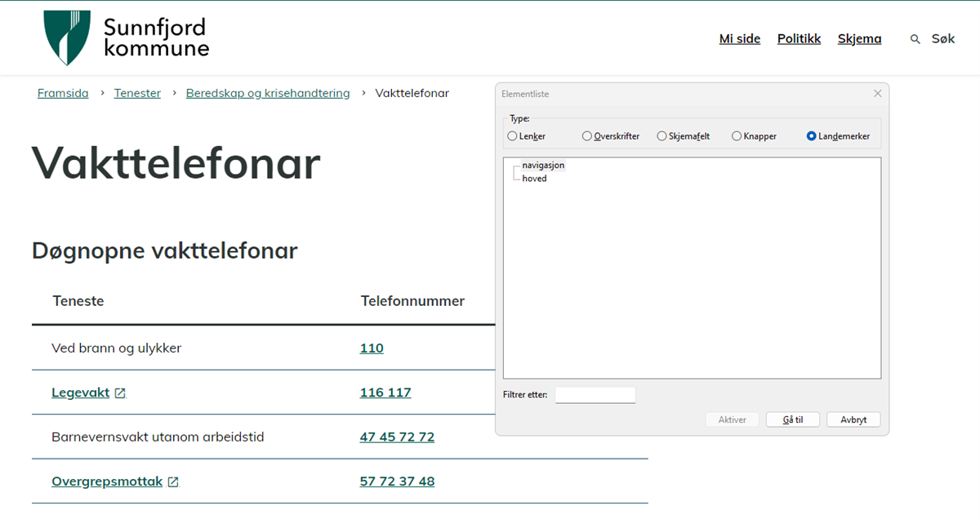Click the search magnifier icon

(x=915, y=38)
